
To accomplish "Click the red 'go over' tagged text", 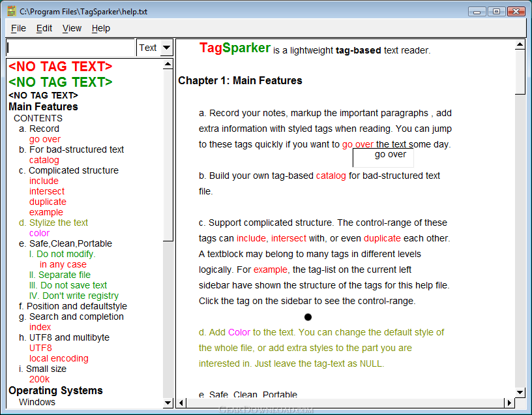I will tap(358, 144).
